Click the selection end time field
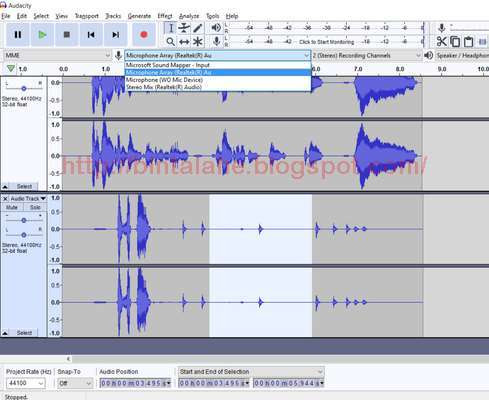 (289, 383)
